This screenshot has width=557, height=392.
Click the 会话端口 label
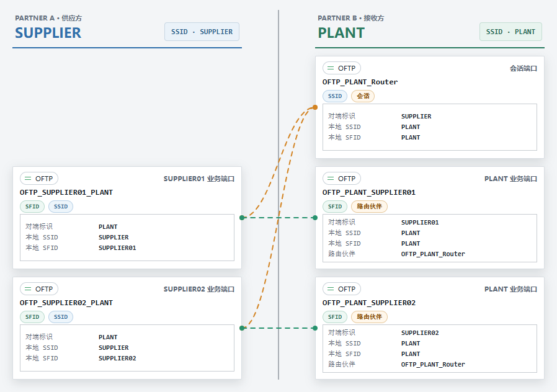[524, 68]
